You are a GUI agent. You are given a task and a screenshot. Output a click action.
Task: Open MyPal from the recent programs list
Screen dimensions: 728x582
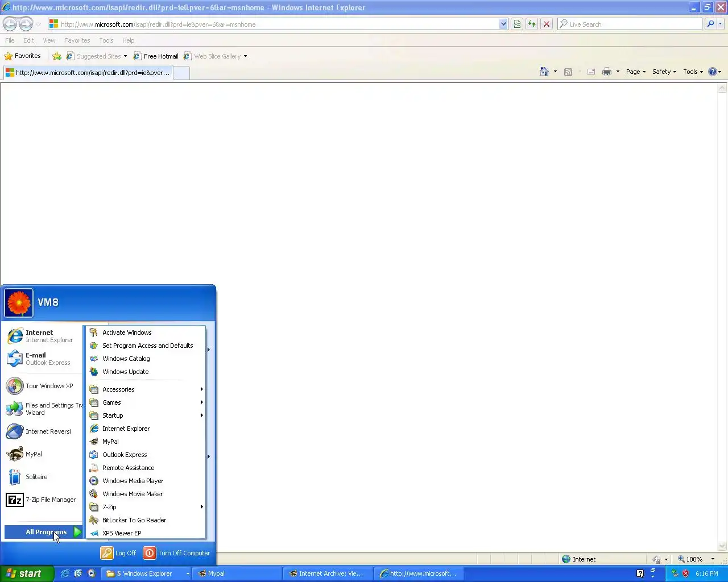[x=43, y=454]
